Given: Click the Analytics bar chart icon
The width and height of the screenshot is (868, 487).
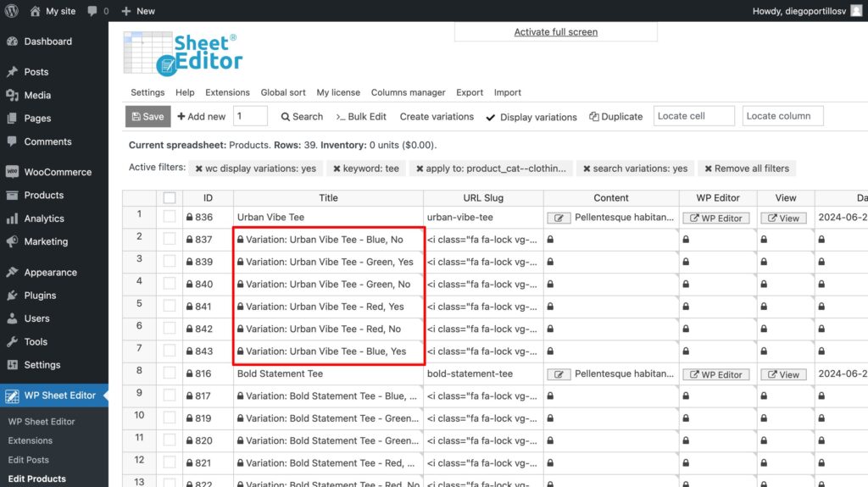Looking at the screenshot, I should pyautogui.click(x=12, y=219).
